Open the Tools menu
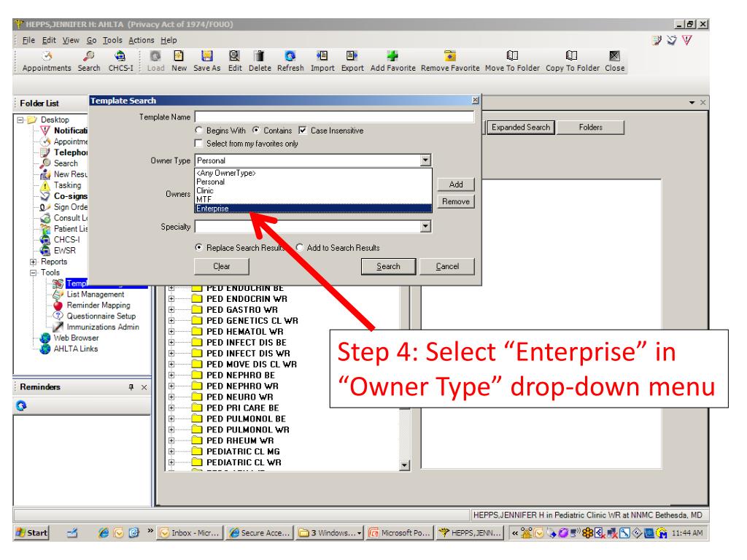The image size is (747, 560). (112, 41)
